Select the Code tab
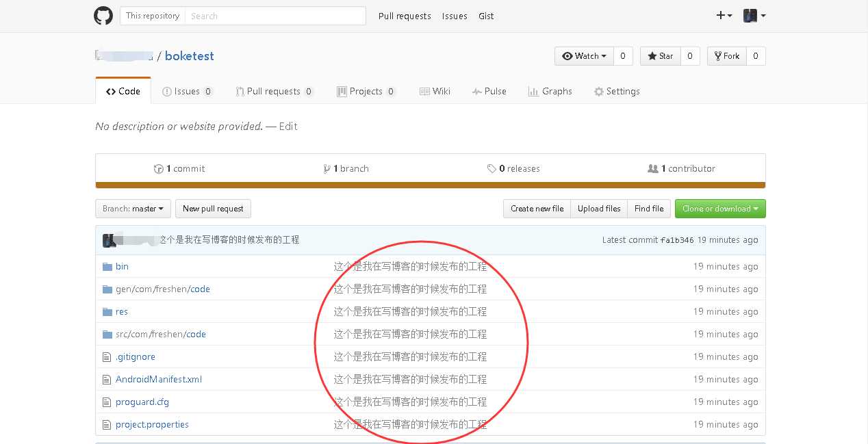Viewport: 868px width, 444px height. point(123,91)
